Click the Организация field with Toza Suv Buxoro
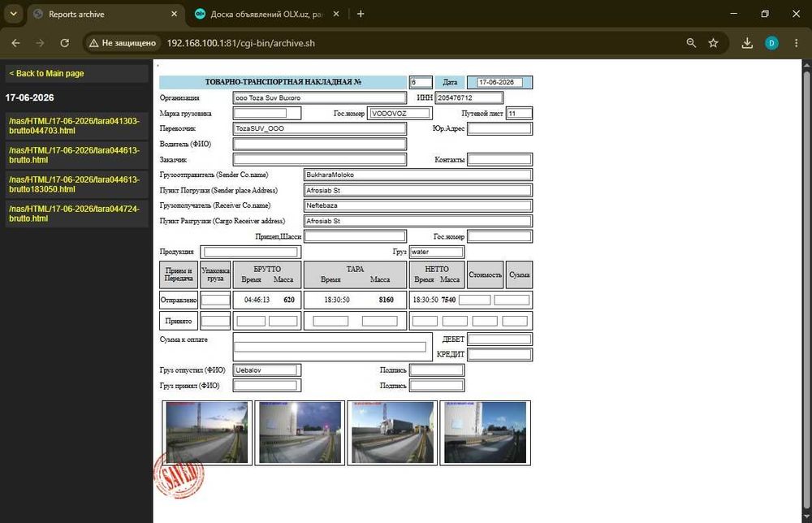The width and height of the screenshot is (812, 523). tap(319, 98)
